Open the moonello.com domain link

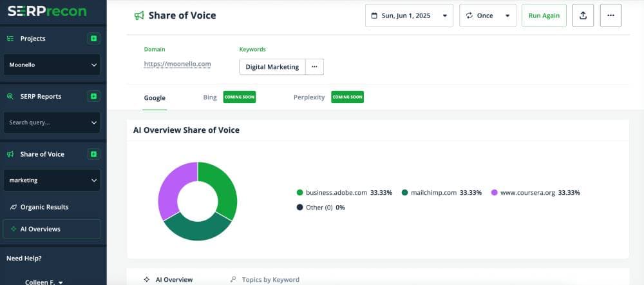[178, 64]
